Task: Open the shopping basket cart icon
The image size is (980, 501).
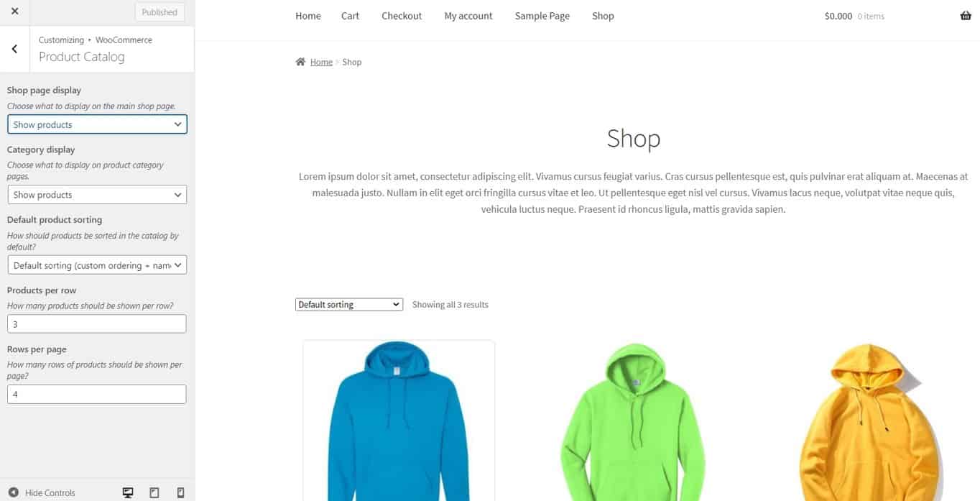Action: click(966, 16)
